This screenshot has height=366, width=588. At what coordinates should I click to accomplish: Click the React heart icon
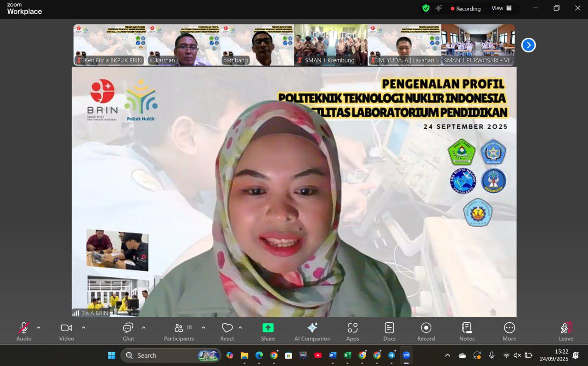pos(227,332)
